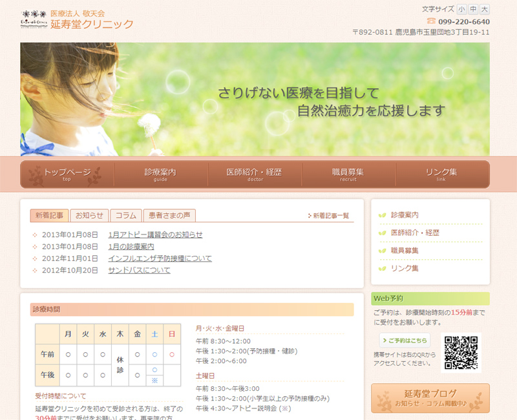This screenshot has height=420, width=517.
Task: Click the ※ mark in Saturday column
Action: (154, 381)
